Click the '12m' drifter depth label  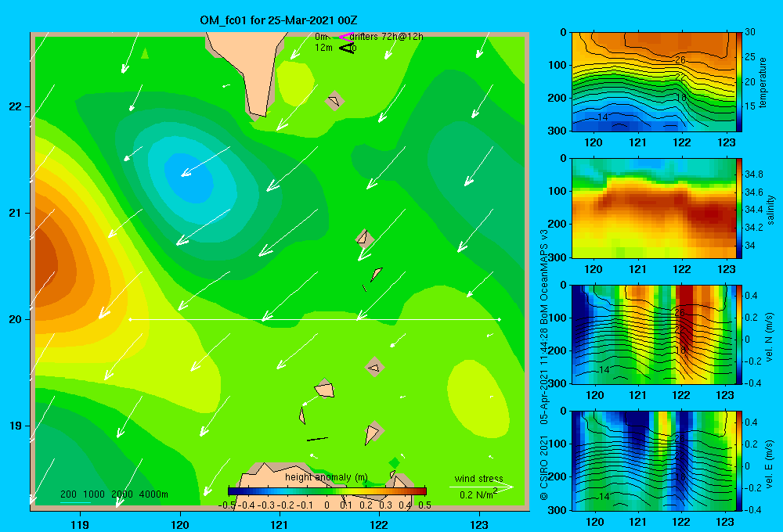click(323, 48)
